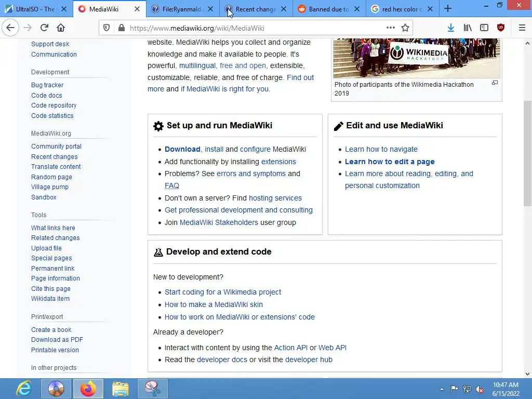Open page actions three-dot menu
532x399 pixels.
[391, 28]
